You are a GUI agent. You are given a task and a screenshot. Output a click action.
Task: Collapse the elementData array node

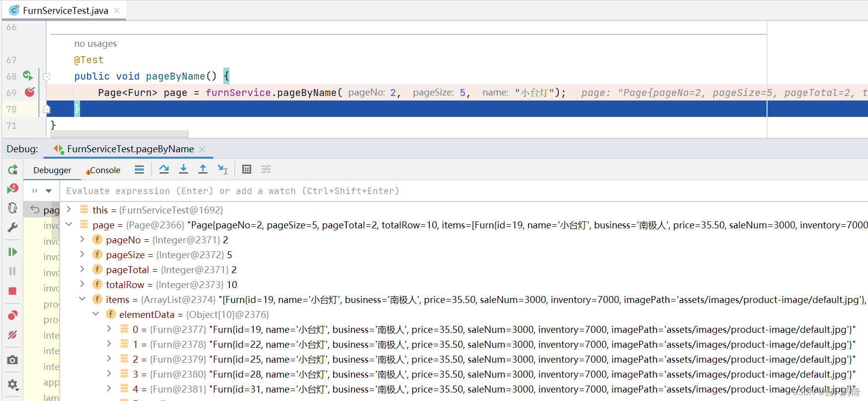pyautogui.click(x=96, y=314)
